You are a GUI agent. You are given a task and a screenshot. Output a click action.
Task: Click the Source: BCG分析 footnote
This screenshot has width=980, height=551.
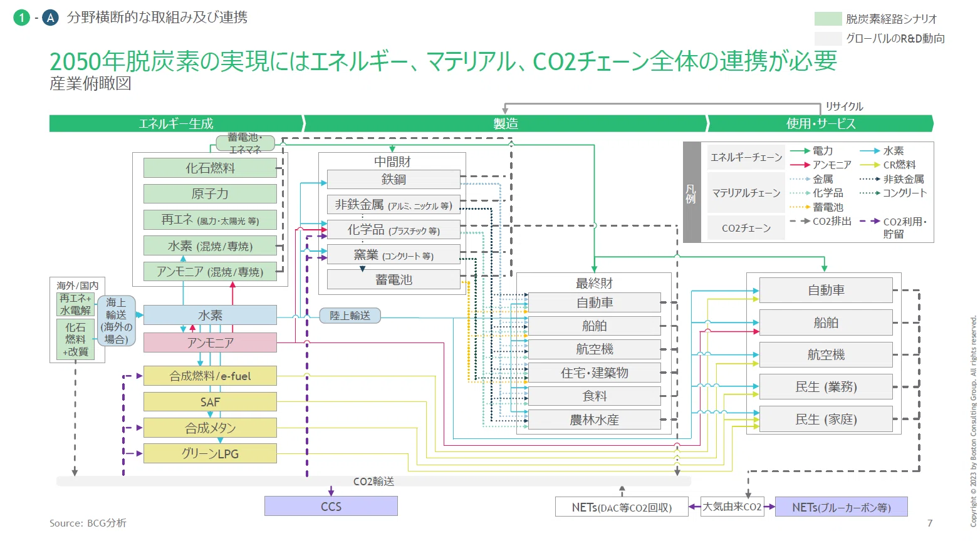[x=88, y=523]
